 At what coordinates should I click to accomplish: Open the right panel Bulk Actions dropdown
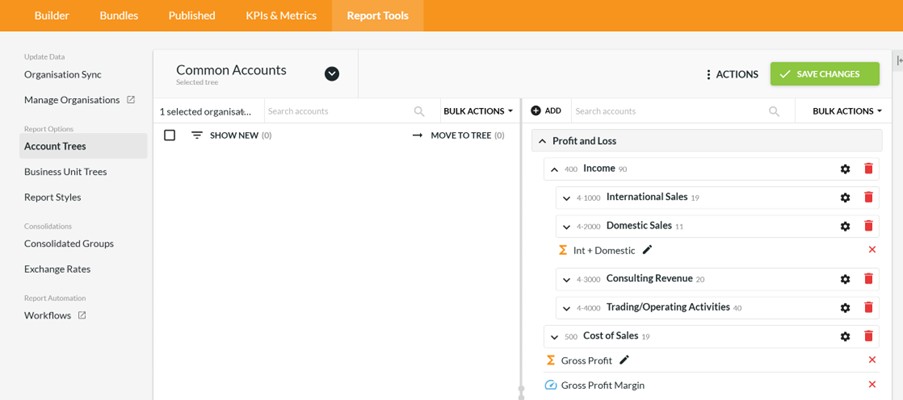click(x=847, y=111)
